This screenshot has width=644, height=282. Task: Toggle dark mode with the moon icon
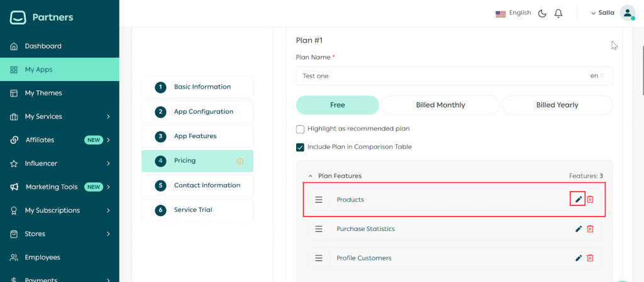(x=542, y=13)
